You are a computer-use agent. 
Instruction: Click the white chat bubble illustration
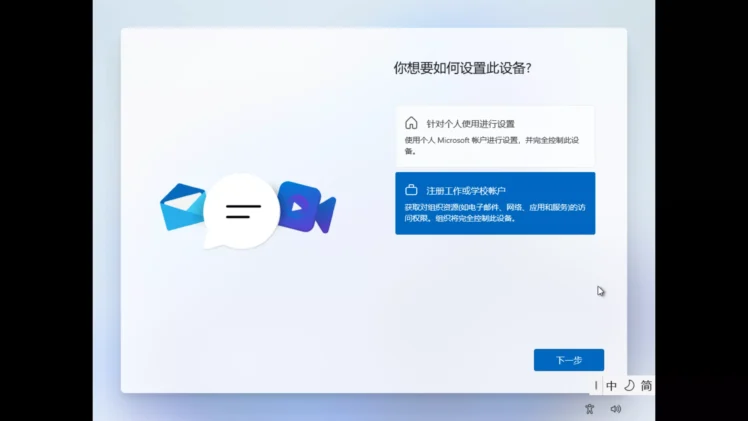point(241,211)
